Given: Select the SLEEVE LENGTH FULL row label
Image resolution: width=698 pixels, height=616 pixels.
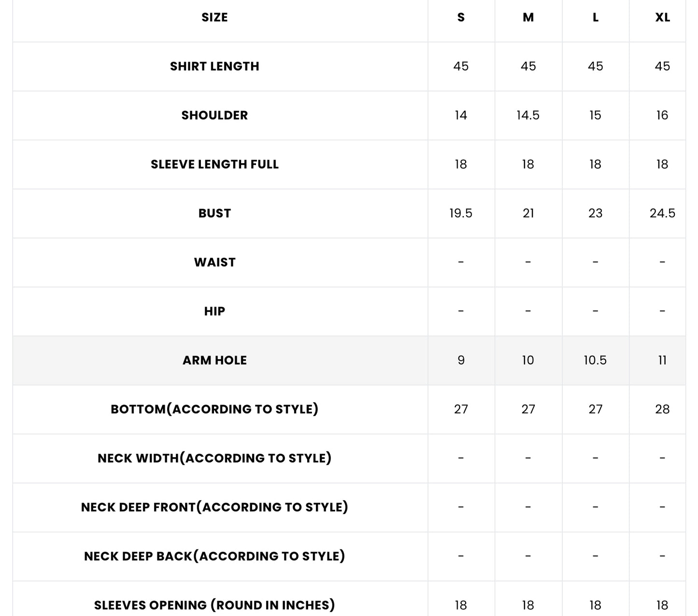Looking at the screenshot, I should pos(214,164).
